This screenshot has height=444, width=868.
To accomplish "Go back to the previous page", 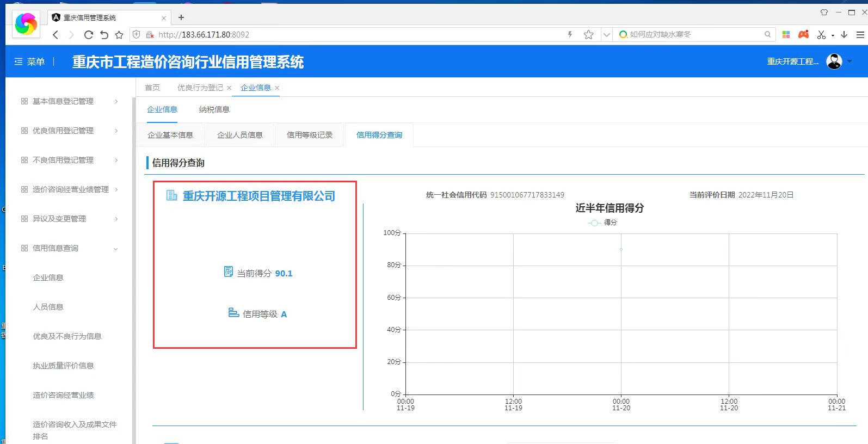I will click(x=56, y=35).
